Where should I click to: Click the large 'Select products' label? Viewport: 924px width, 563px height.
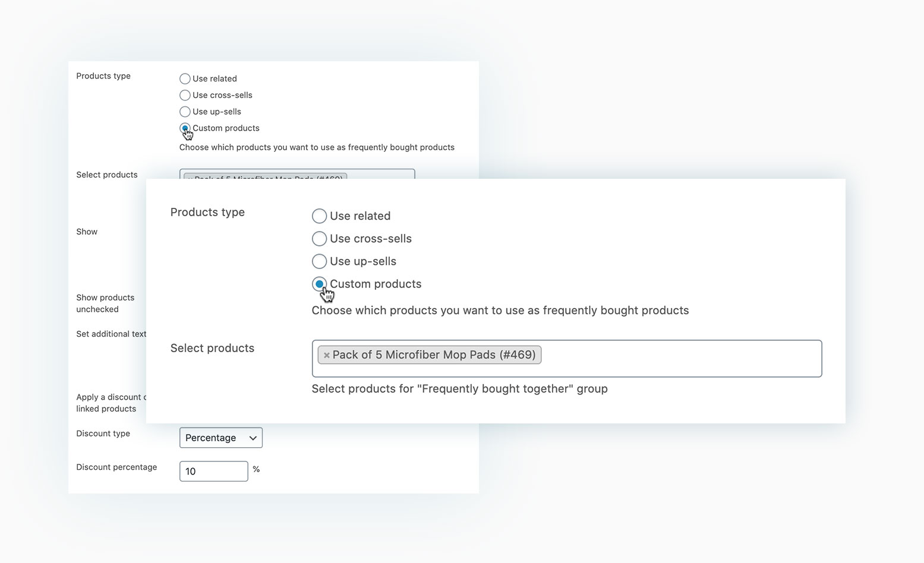(x=212, y=348)
